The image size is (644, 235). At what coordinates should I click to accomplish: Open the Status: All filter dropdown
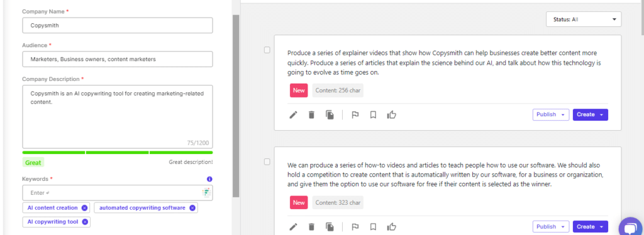(x=584, y=19)
